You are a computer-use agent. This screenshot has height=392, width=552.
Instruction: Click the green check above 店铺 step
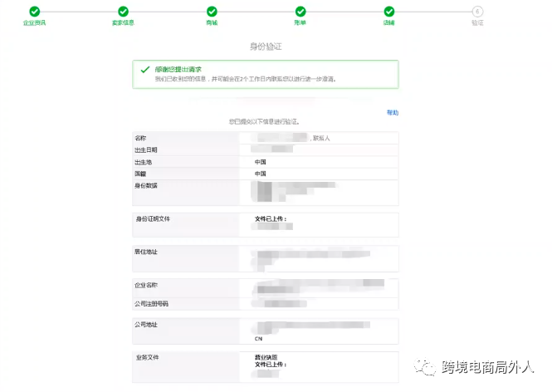(x=389, y=12)
